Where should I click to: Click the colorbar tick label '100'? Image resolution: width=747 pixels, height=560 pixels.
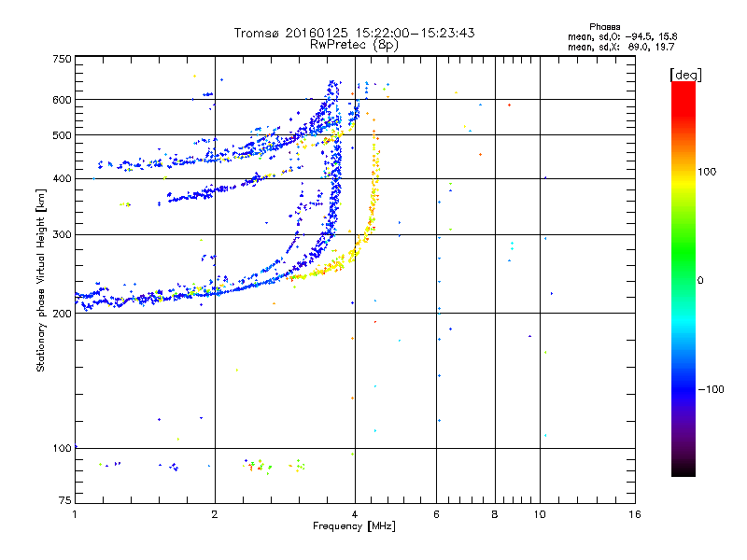click(707, 172)
